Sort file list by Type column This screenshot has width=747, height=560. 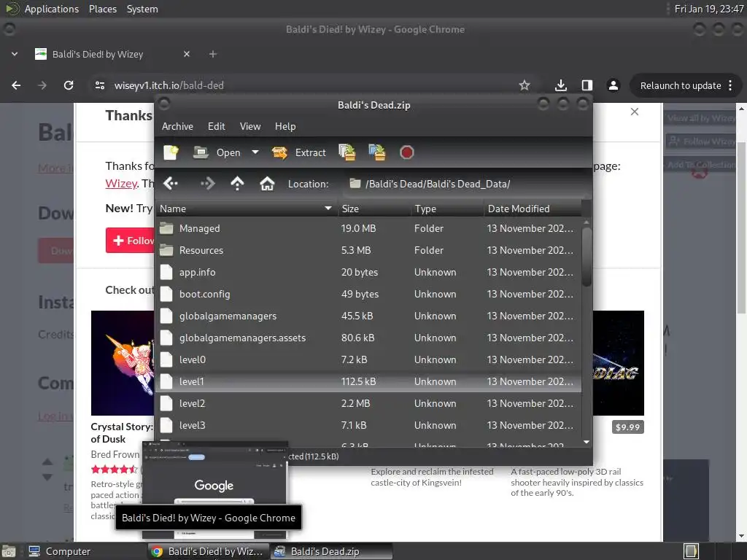447,209
